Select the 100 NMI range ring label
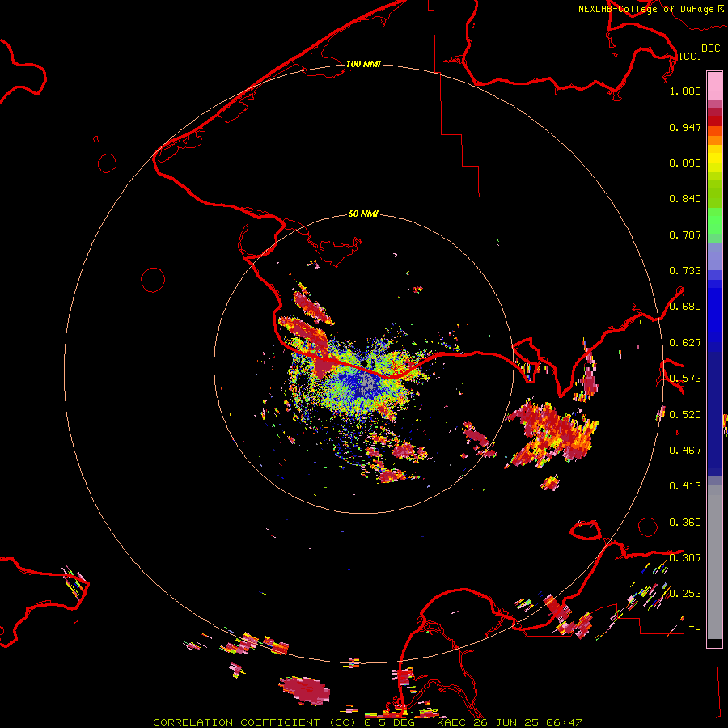 point(363,64)
